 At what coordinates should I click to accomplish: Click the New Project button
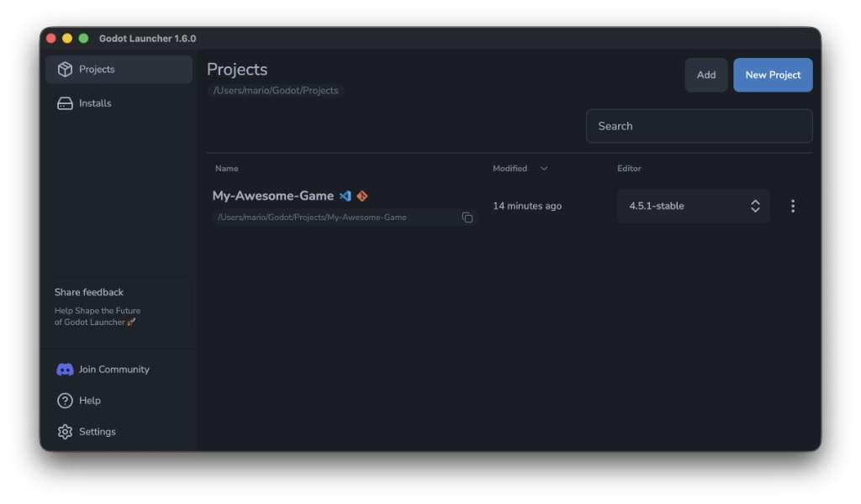772,75
